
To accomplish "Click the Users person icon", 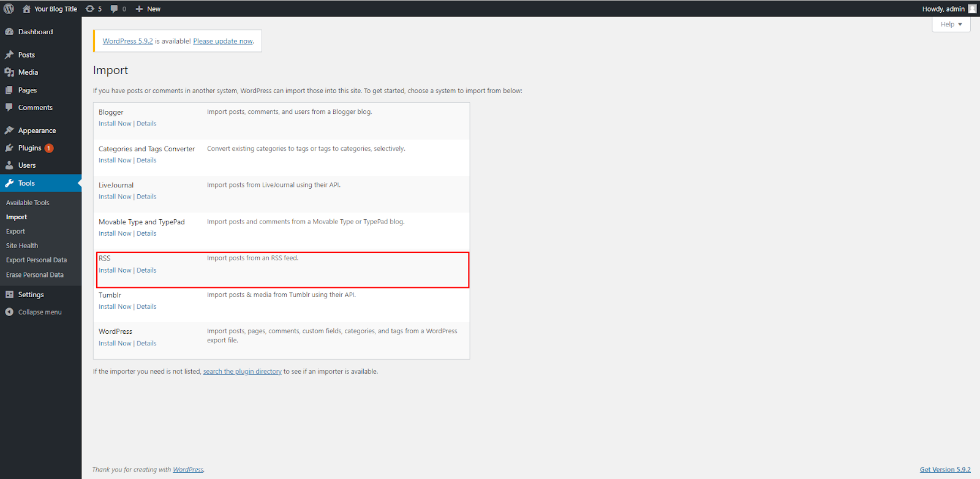I will 9,165.
